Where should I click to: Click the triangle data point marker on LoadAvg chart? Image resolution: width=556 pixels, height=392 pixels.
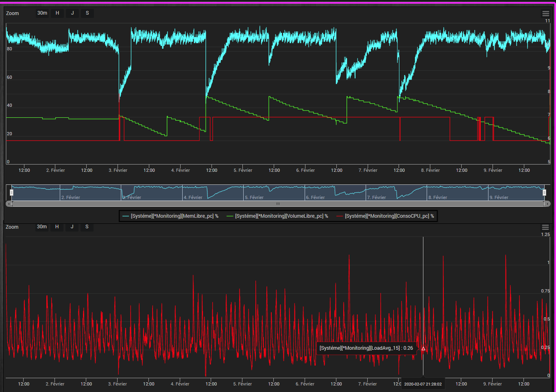point(423,349)
